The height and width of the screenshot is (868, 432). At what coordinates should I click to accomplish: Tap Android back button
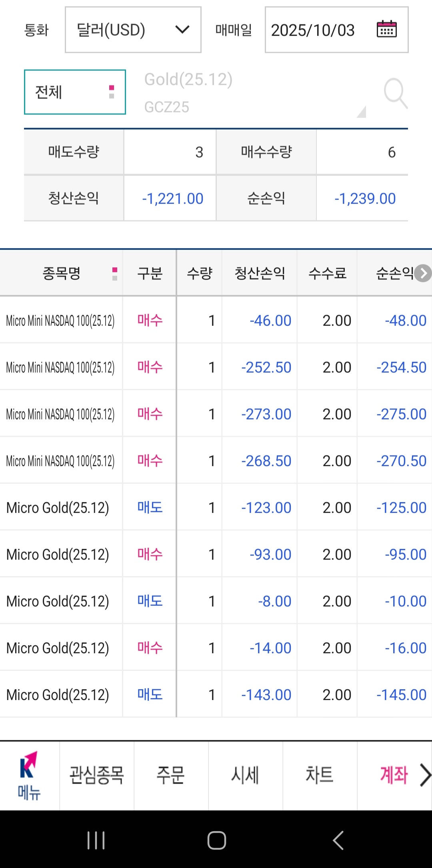(x=338, y=840)
